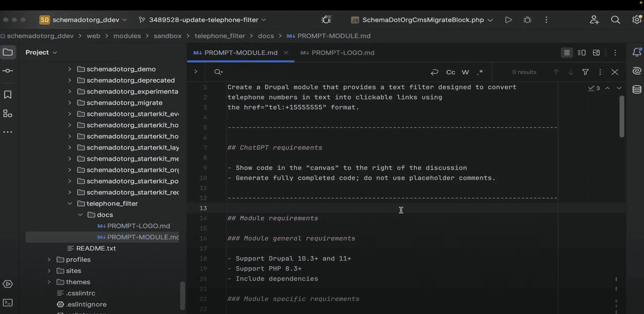Open Search Everywhere magnifier icon

click(x=615, y=20)
